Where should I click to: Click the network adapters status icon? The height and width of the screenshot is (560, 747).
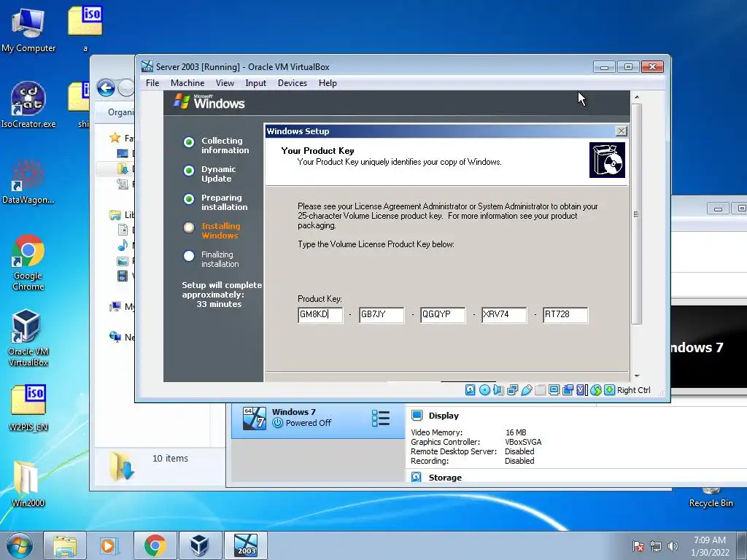coord(513,390)
